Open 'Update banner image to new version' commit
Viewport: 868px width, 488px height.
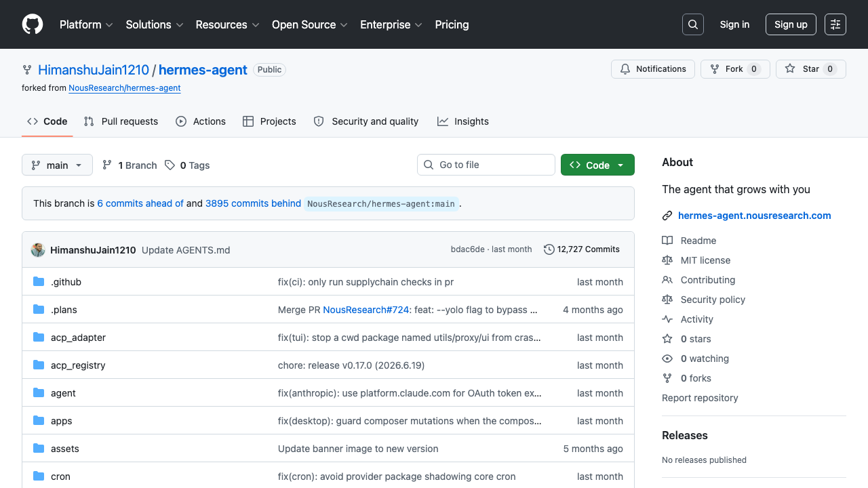point(358,449)
